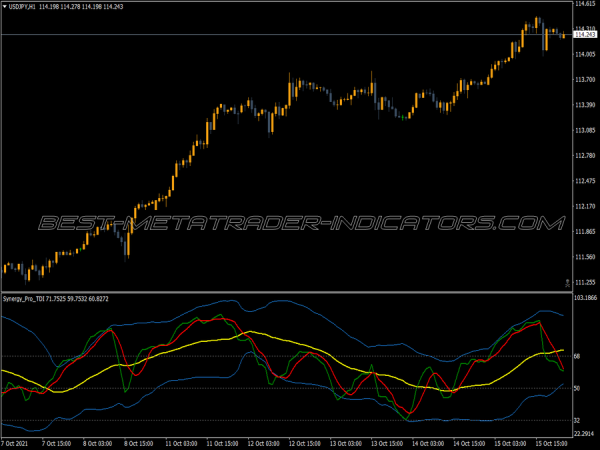Click the 103.1866 indicator scale maximum
This screenshot has width=600, height=450.
tap(584, 298)
